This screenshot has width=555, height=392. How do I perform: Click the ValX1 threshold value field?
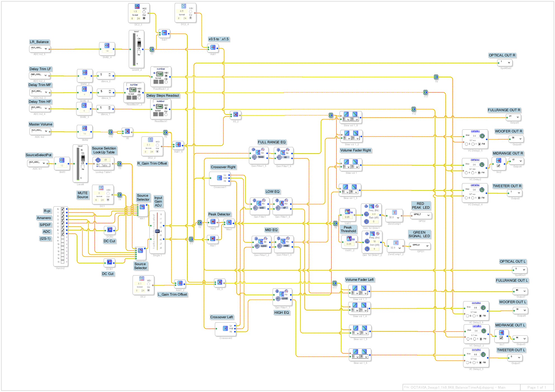coord(347,217)
